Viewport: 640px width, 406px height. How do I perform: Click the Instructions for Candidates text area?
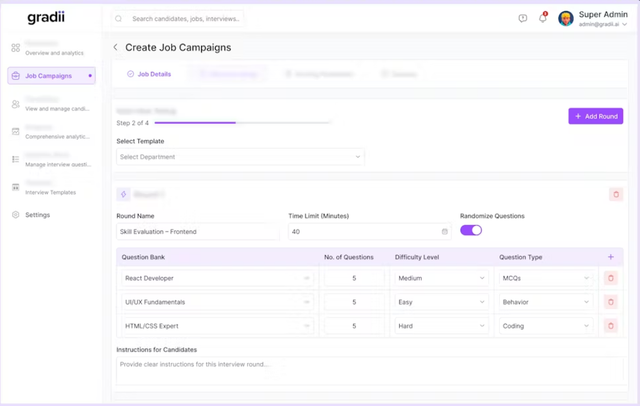point(369,370)
